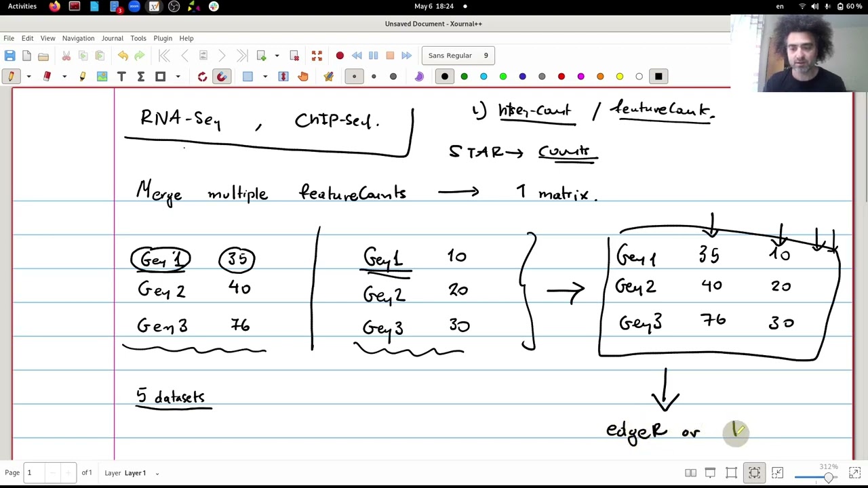Screen dimensions: 868x488
Task: Adjust the zoom slider handle
Action: pos(828,478)
